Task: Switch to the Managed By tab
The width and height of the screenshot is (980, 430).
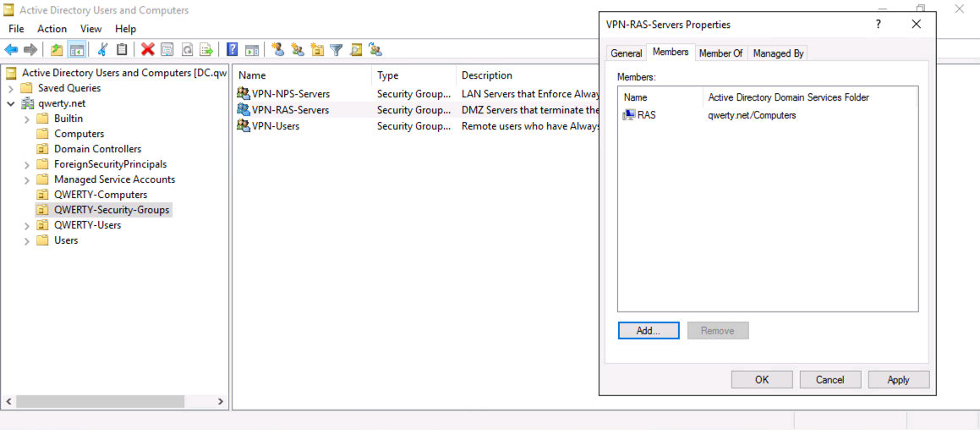Action: pos(778,54)
